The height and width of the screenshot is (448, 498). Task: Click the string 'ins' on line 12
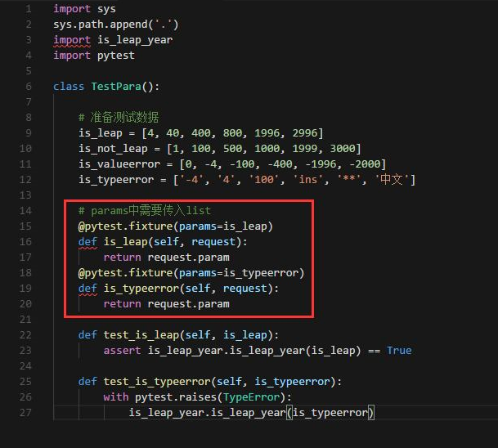[308, 180]
